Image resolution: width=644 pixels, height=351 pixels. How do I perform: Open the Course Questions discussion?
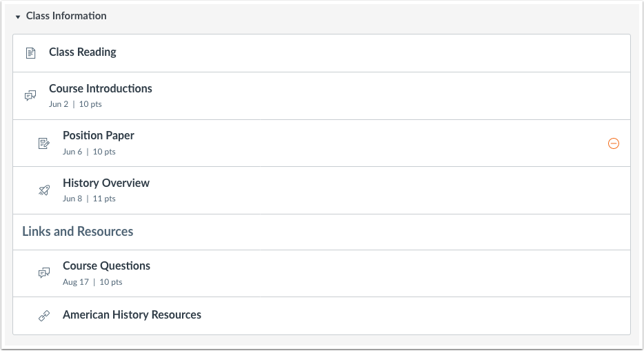point(106,265)
